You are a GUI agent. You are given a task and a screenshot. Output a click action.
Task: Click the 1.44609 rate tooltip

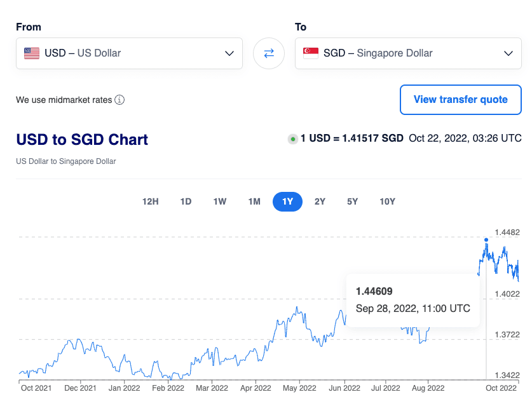[x=413, y=301]
